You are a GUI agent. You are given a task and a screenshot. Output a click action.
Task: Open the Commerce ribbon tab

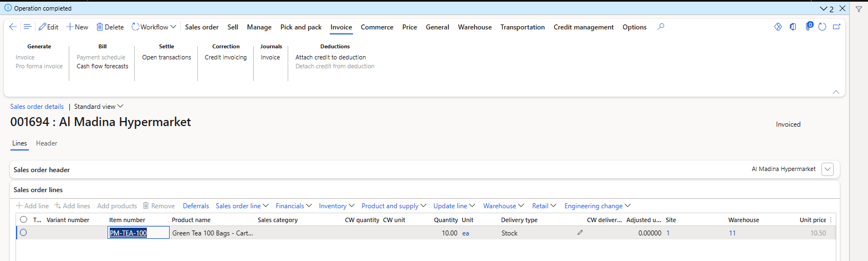[x=377, y=27]
